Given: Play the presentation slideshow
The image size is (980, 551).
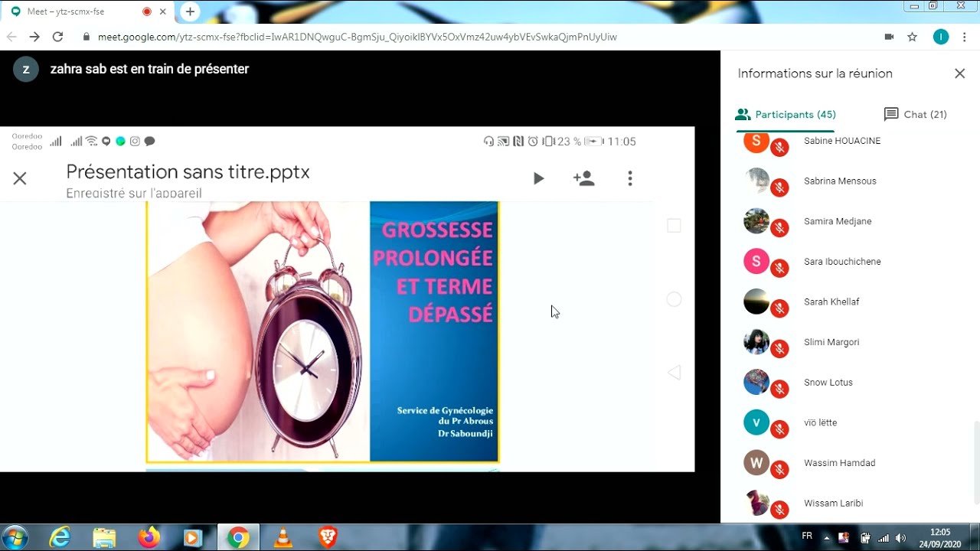Looking at the screenshot, I should coord(538,178).
